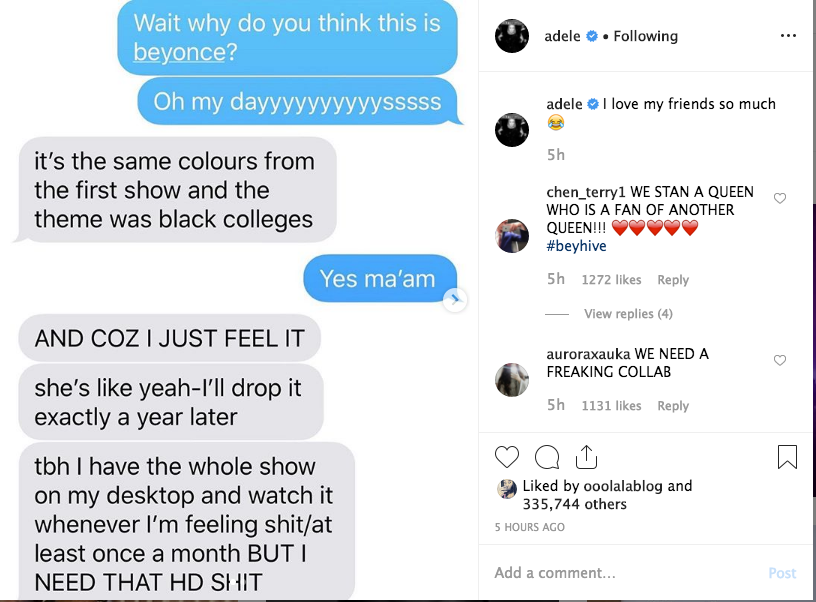Reply to auroraxauka's comment
Viewport: 816px width, 602px height.
click(673, 406)
